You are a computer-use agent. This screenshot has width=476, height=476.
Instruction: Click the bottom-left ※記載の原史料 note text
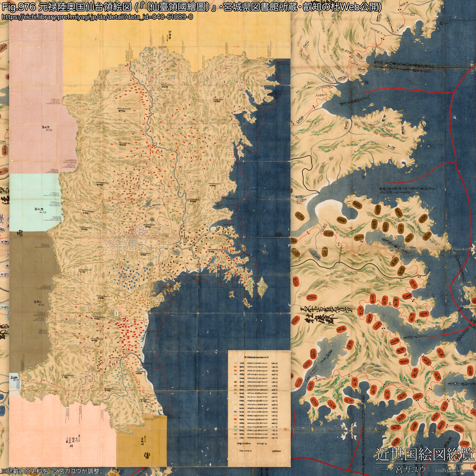click(x=52, y=471)
